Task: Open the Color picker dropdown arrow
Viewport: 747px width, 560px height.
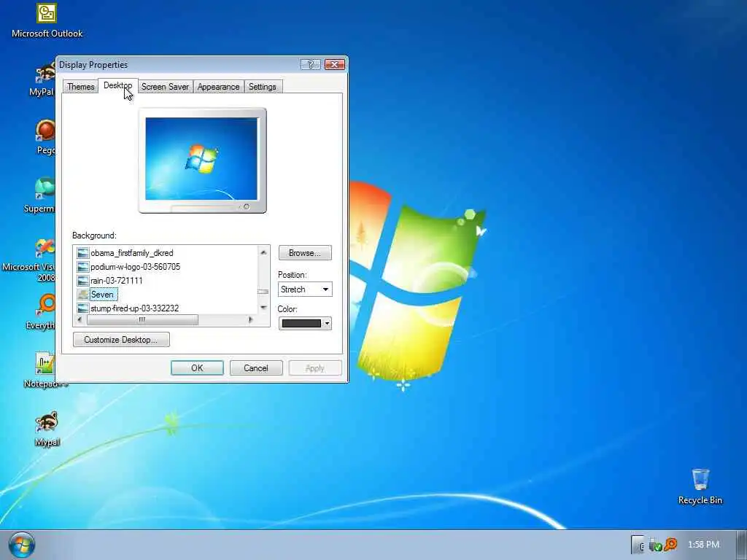Action: (x=327, y=323)
